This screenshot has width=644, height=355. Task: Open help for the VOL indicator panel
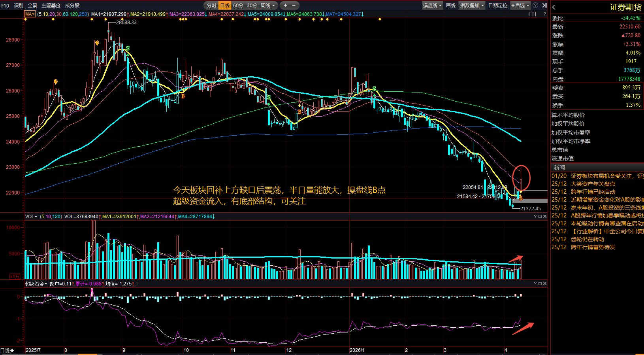(x=535, y=216)
